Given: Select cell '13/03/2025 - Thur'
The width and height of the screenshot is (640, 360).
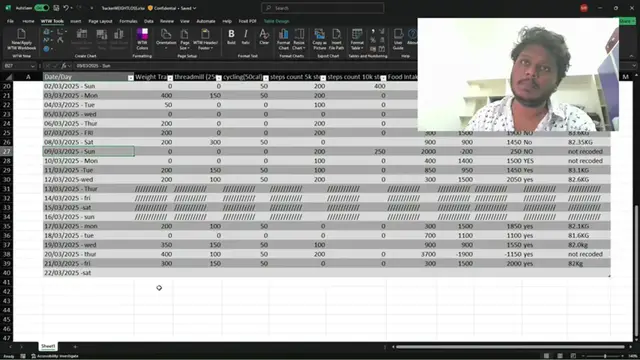Looking at the screenshot, I should pos(88,189).
